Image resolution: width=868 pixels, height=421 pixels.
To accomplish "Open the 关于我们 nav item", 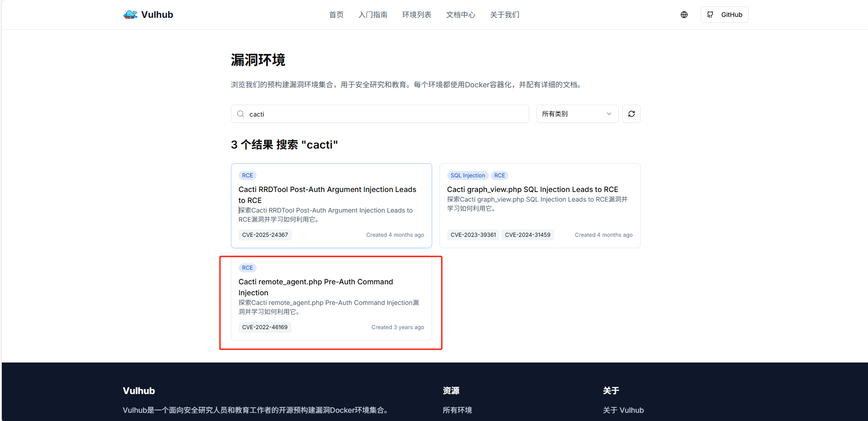I will tap(504, 15).
